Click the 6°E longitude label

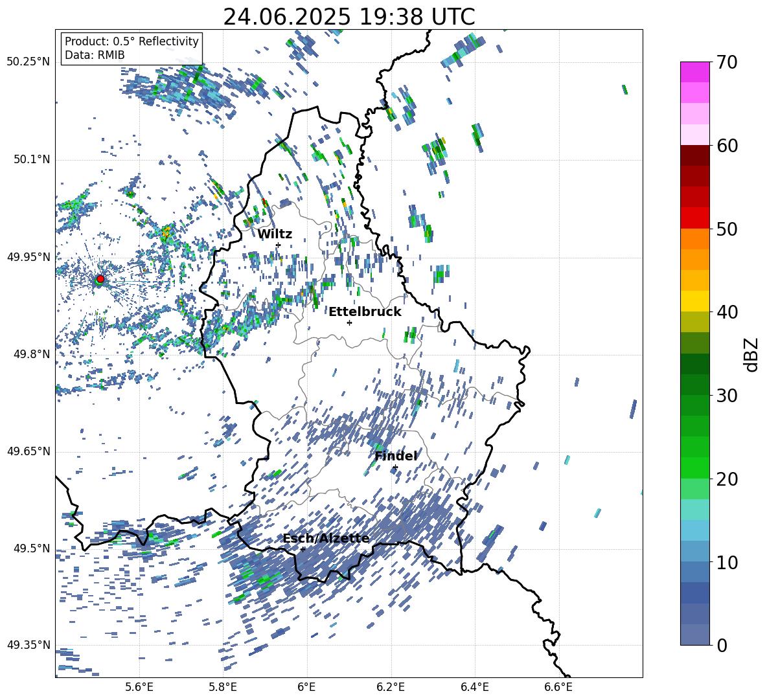pos(306,687)
